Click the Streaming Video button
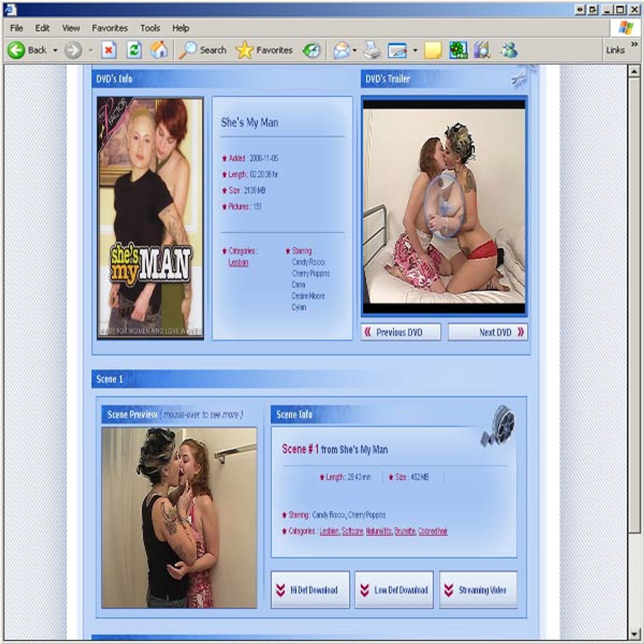The height and width of the screenshot is (644, 644). click(x=478, y=590)
